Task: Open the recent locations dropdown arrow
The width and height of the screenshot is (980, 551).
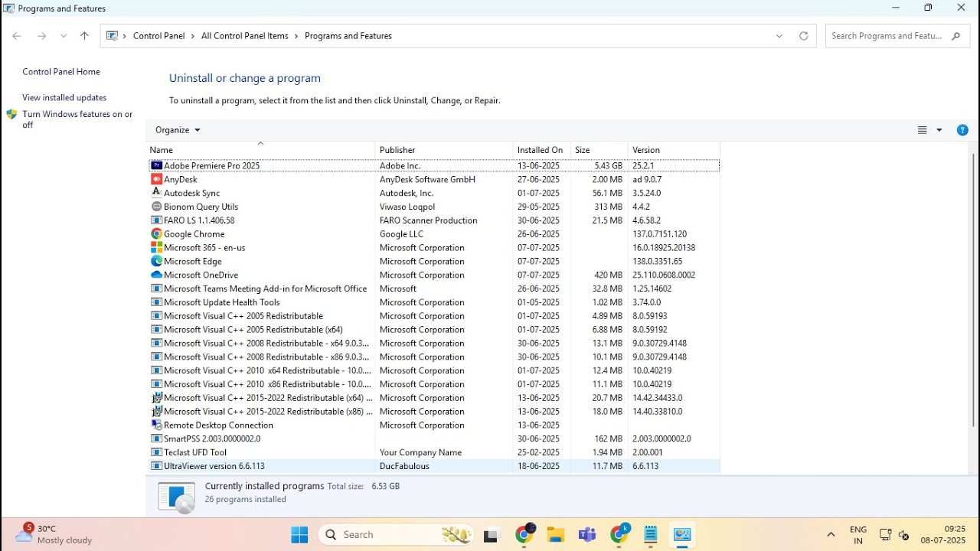Action: click(64, 36)
